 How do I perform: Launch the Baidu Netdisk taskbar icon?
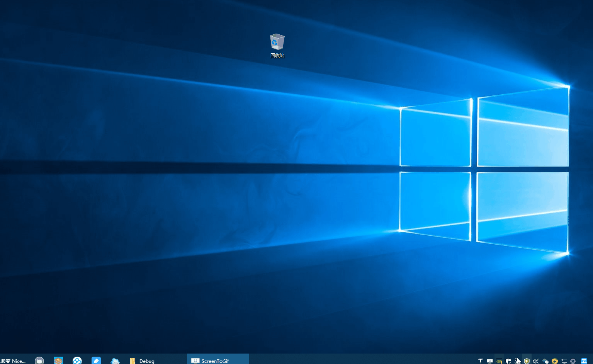pos(77,361)
